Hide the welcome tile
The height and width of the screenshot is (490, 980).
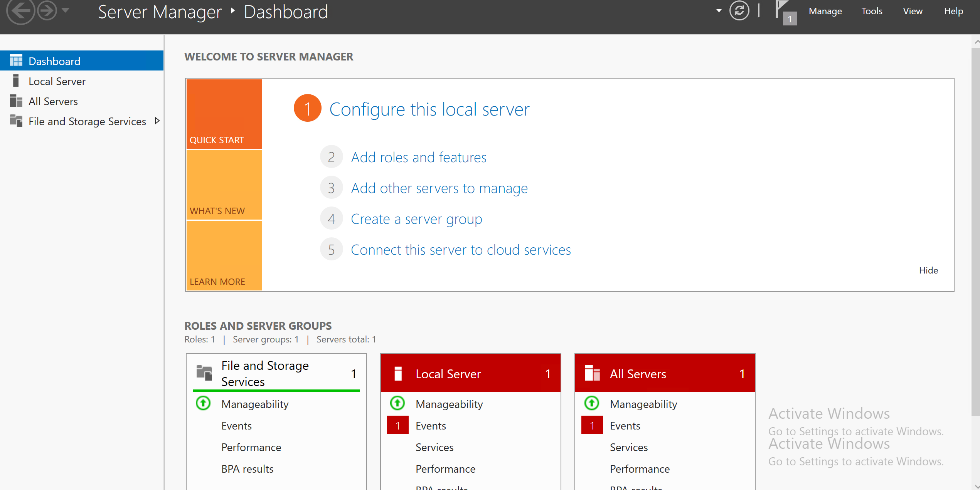coord(928,270)
